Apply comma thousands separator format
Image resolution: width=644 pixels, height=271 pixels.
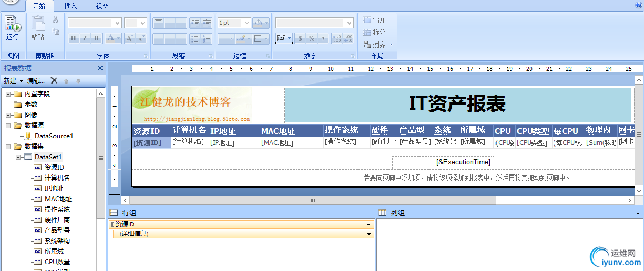pos(323,38)
